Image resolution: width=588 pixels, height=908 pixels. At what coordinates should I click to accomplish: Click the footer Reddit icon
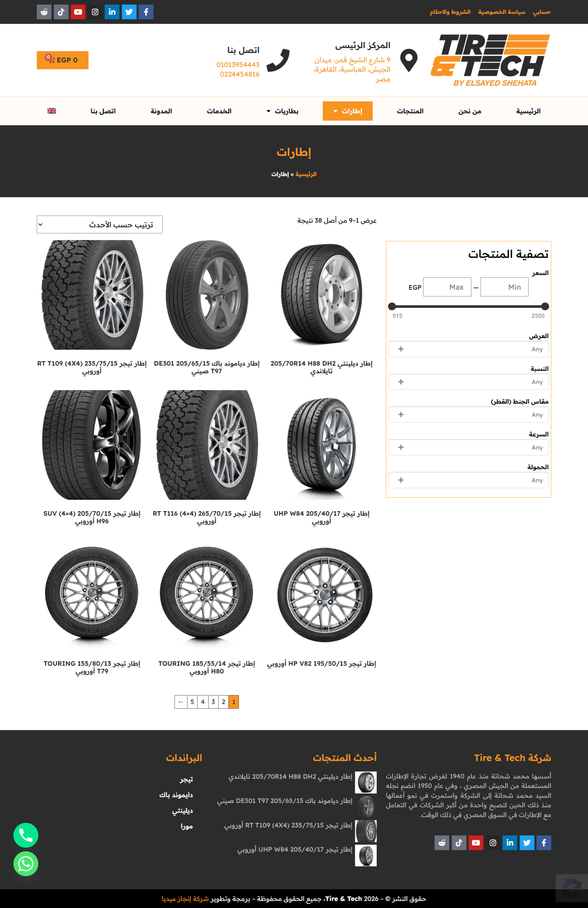tap(442, 843)
